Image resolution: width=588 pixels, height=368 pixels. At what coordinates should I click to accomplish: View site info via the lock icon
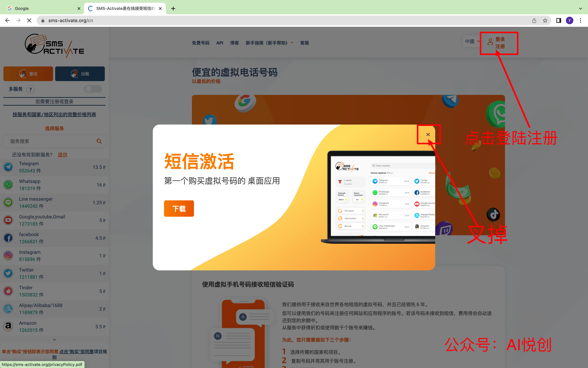point(43,20)
